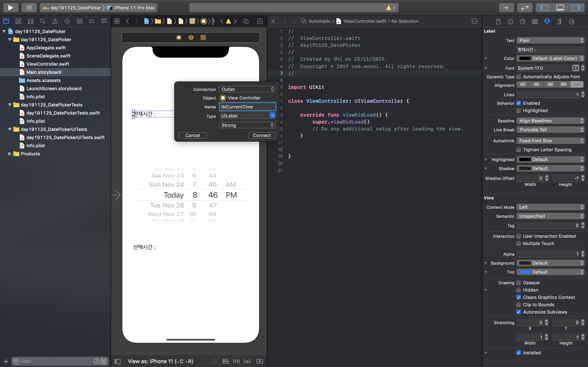Screen dimensions: 588x367
Task: Open the Find navigator magnifier icon
Action: point(43,21)
